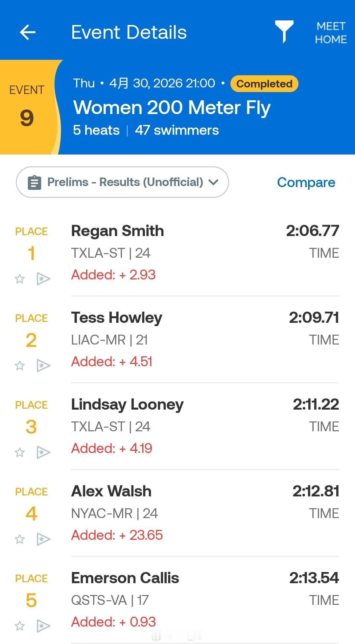Toggle the favorite star for Alex Walsh

tap(20, 539)
